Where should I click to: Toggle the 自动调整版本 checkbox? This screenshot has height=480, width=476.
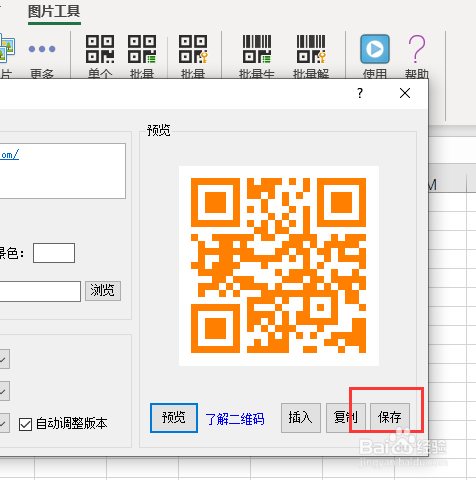25,424
